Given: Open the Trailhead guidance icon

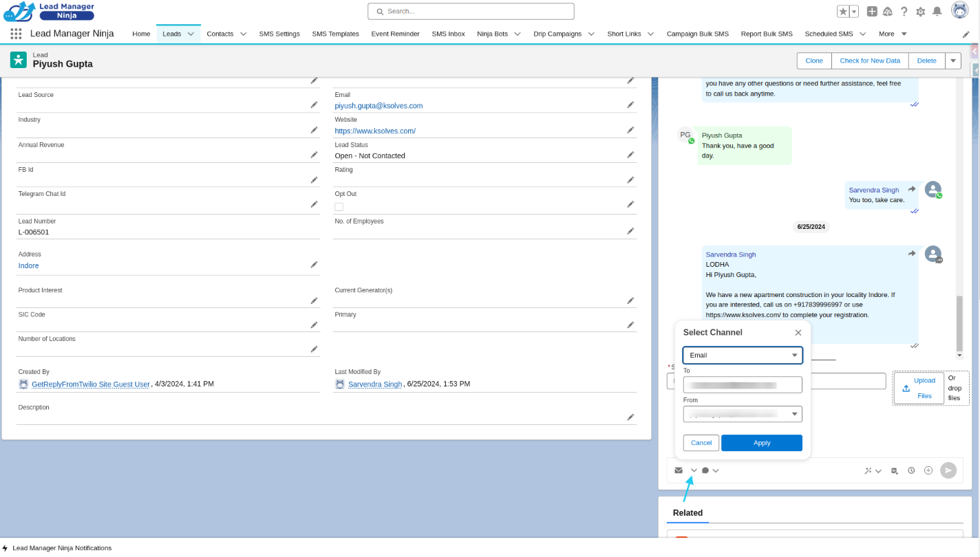Looking at the screenshot, I should tap(888, 12).
